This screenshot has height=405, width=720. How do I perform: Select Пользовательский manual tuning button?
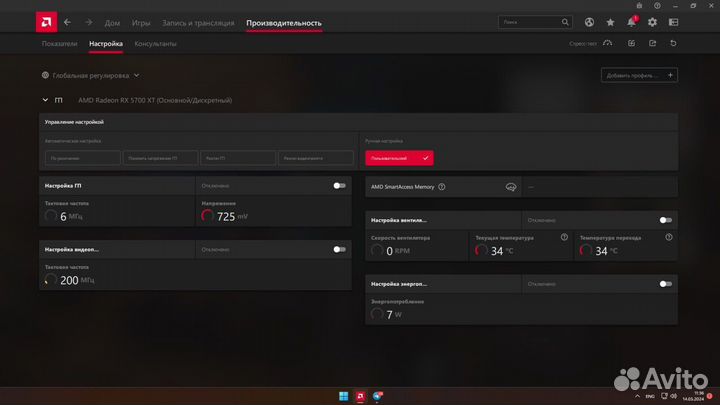point(399,158)
